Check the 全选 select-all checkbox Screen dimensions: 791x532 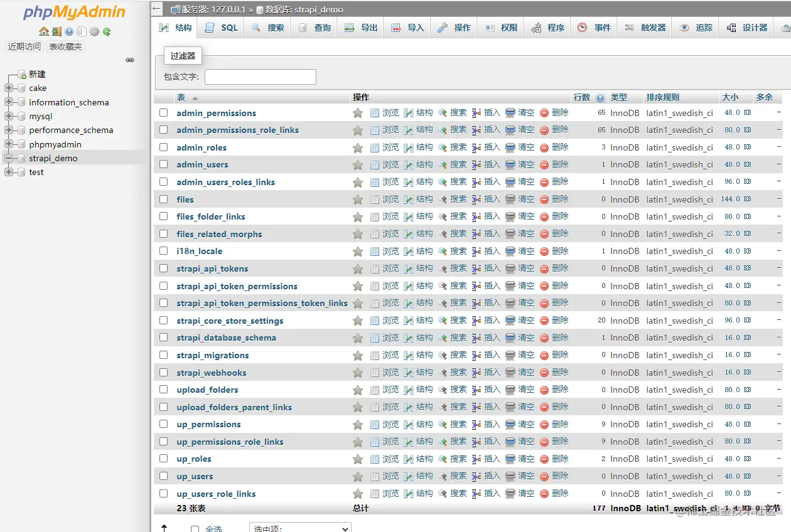195,529
